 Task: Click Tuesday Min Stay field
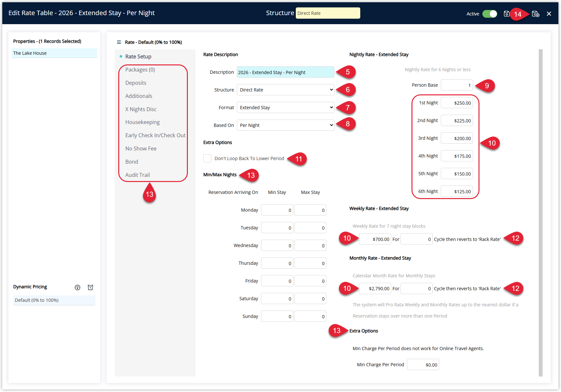click(x=277, y=228)
